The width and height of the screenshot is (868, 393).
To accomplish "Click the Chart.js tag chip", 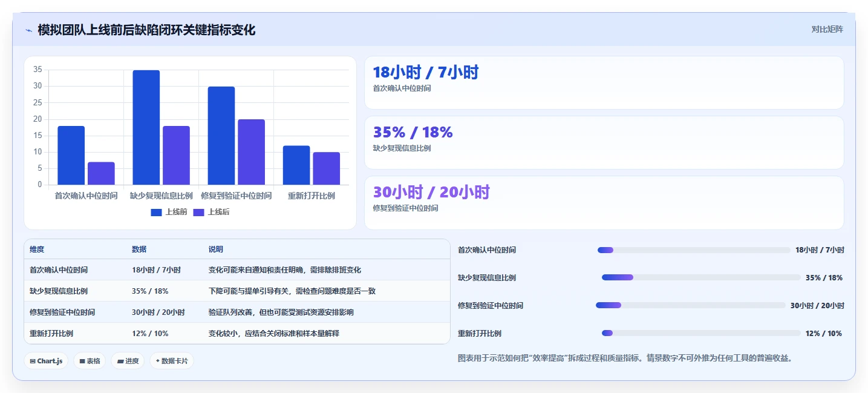I will 47,361.
